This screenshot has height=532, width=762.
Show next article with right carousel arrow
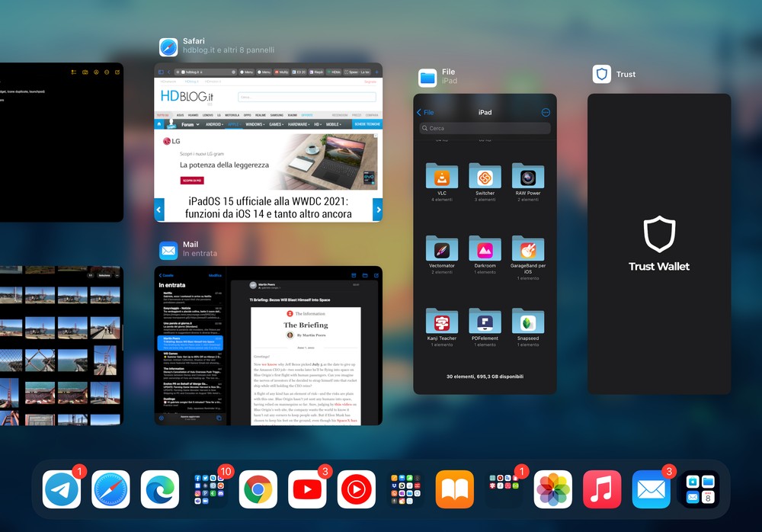(378, 210)
